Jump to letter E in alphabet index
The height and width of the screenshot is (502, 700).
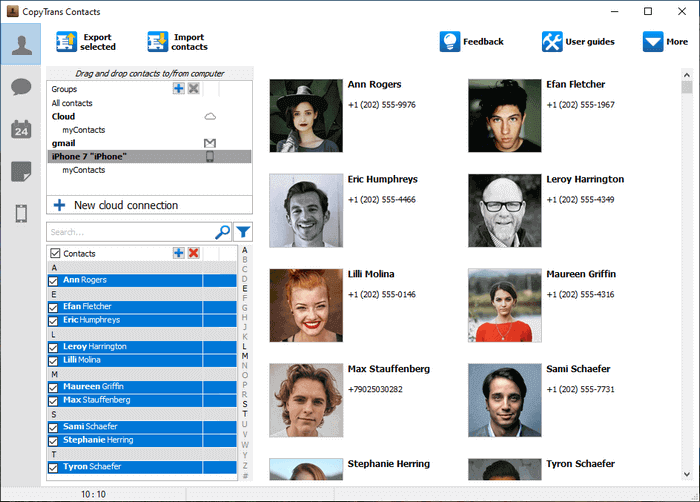coord(245,288)
